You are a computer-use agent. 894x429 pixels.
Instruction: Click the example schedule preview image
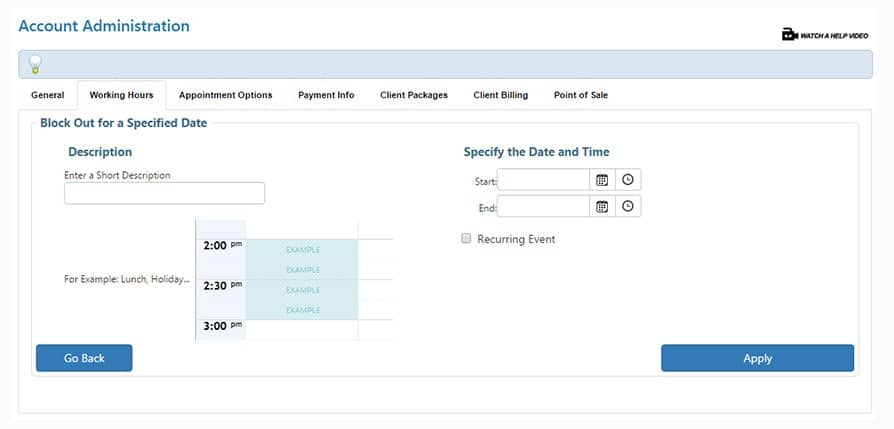294,280
